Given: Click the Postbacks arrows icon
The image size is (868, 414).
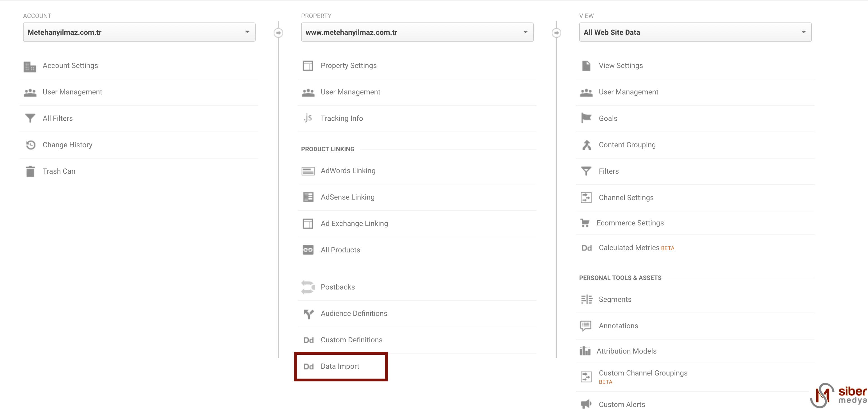Looking at the screenshot, I should (308, 287).
